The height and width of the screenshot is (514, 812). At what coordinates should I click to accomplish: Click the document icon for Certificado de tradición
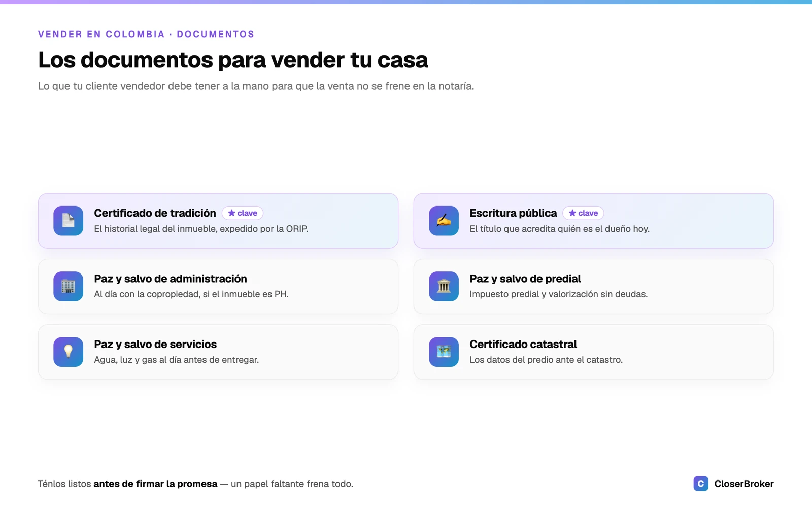[x=68, y=221]
